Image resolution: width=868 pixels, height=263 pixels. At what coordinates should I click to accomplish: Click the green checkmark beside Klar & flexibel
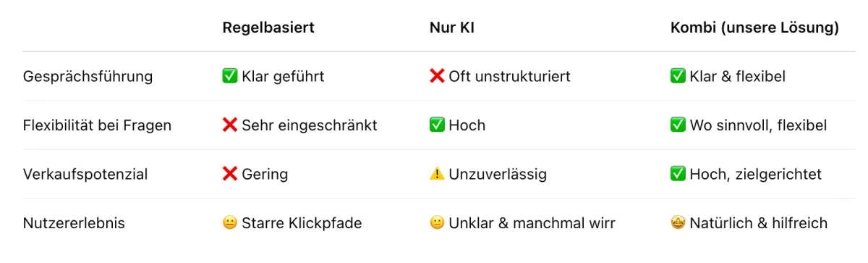point(678,76)
